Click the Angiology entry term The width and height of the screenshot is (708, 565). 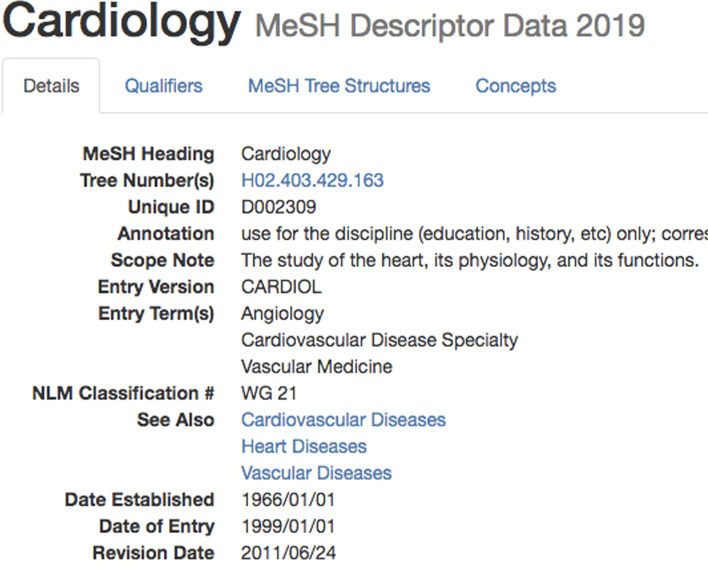point(283,314)
